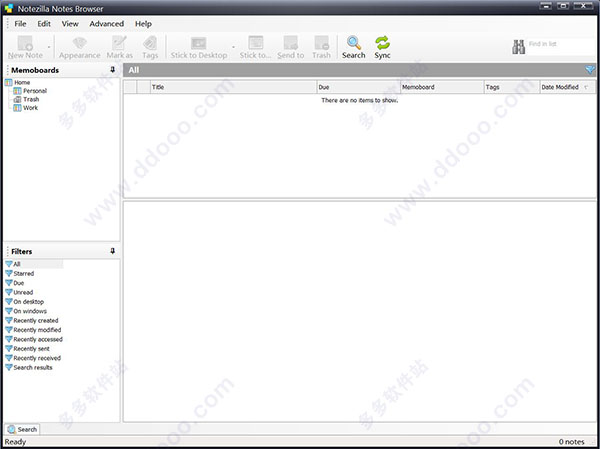
Task: Select the On desktop filter
Action: [x=29, y=302]
